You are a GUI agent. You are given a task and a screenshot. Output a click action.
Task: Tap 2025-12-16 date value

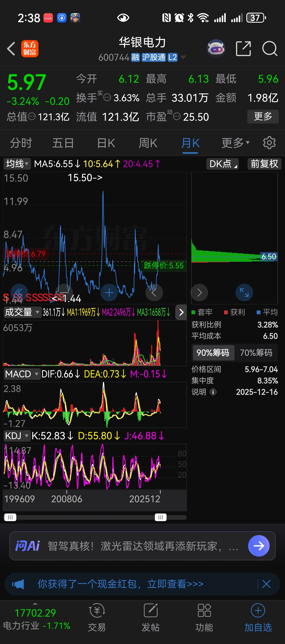click(x=257, y=392)
